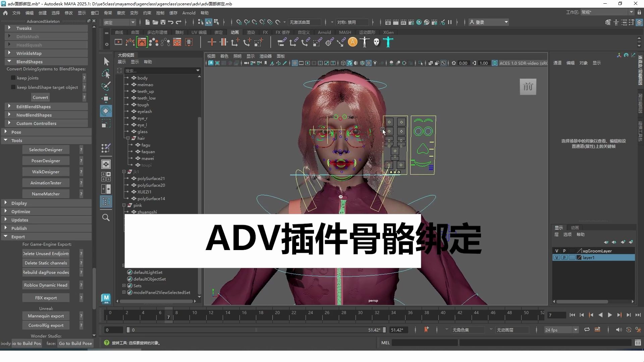Click the Motion Trail shelf icon
This screenshot has height=362, width=644.
coord(130,42)
